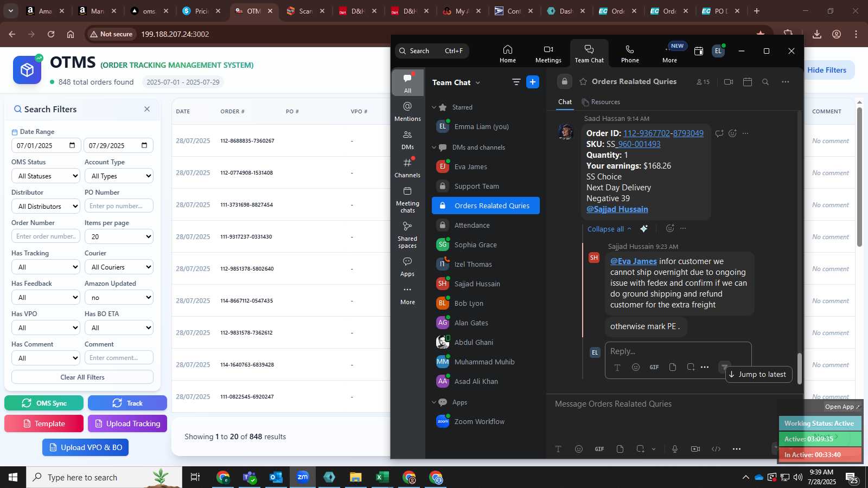The height and width of the screenshot is (488, 868).
Task: Open the Phone tab in Zoom
Action: click(x=630, y=54)
